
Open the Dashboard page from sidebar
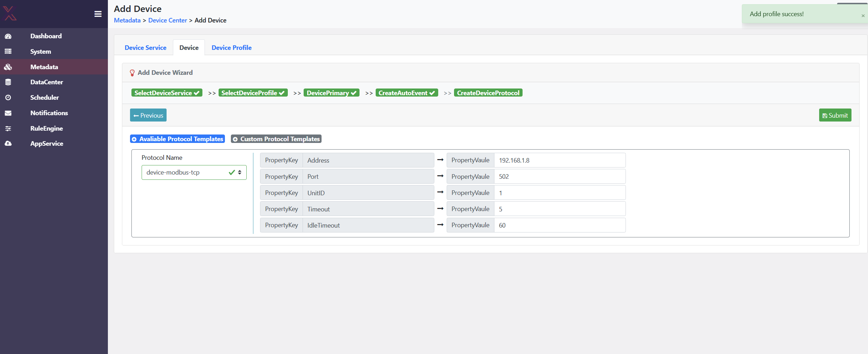click(8, 36)
